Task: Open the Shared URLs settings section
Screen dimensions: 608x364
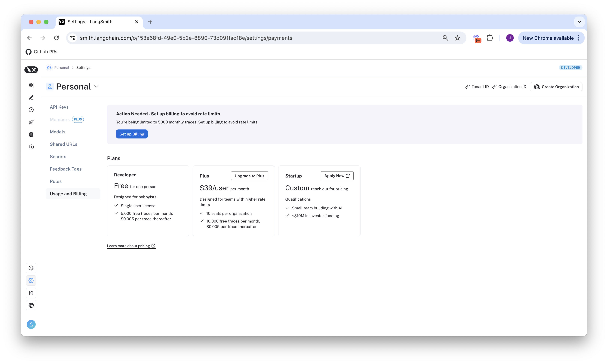Action: pyautogui.click(x=63, y=144)
